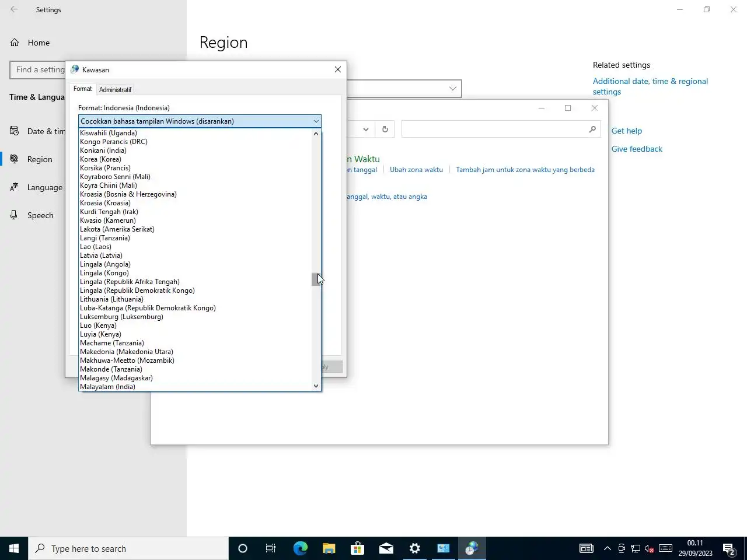
Task: Click the Settings back arrow icon
Action: tap(14, 9)
